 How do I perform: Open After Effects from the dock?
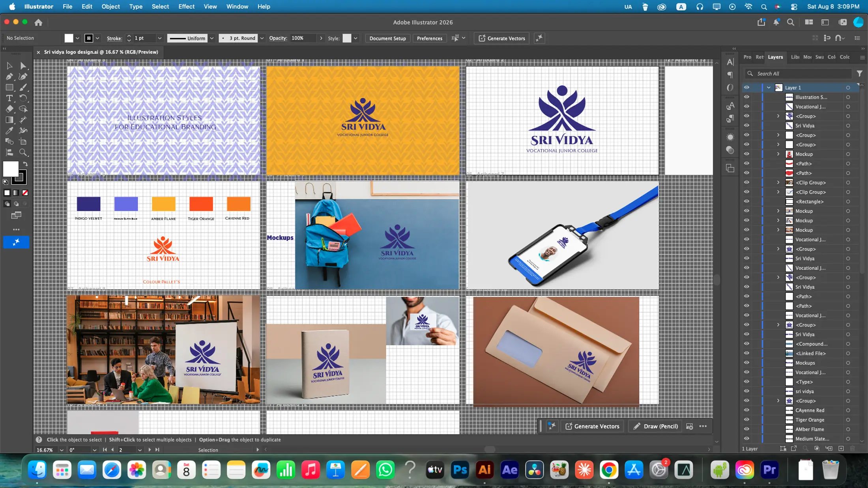click(510, 470)
